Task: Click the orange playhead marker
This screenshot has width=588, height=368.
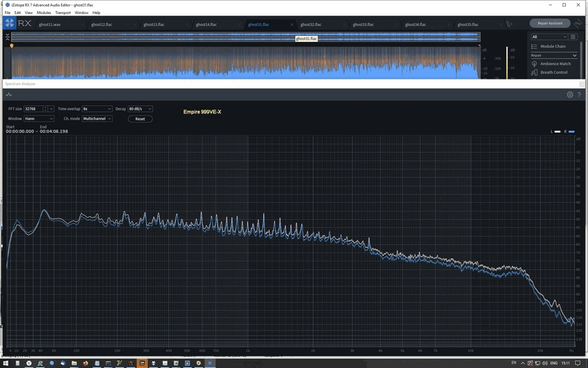Action: [x=12, y=46]
